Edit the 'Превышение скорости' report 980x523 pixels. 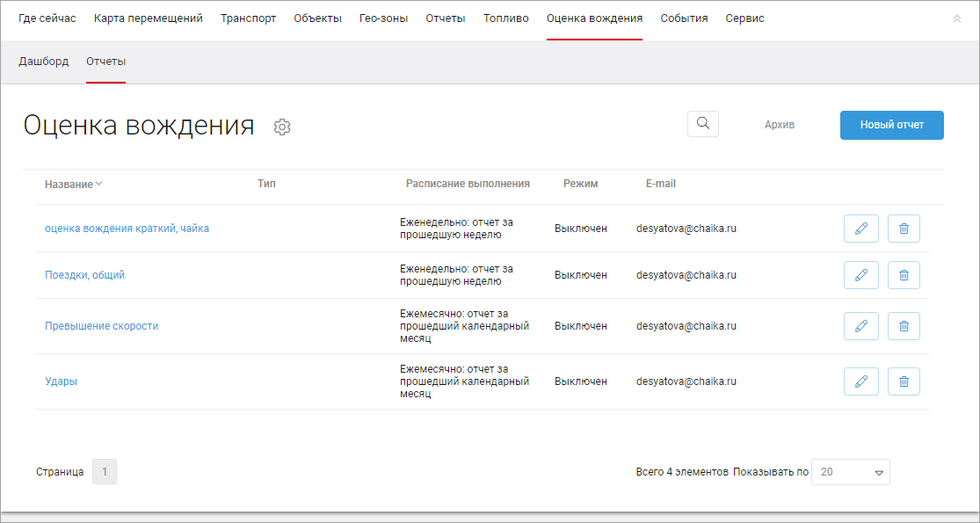coord(861,326)
